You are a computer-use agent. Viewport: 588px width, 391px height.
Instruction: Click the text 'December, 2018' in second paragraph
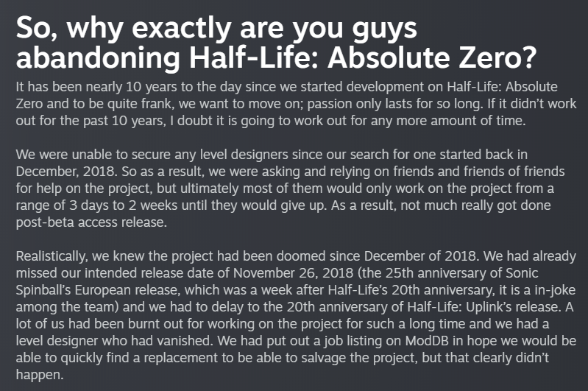66,172
